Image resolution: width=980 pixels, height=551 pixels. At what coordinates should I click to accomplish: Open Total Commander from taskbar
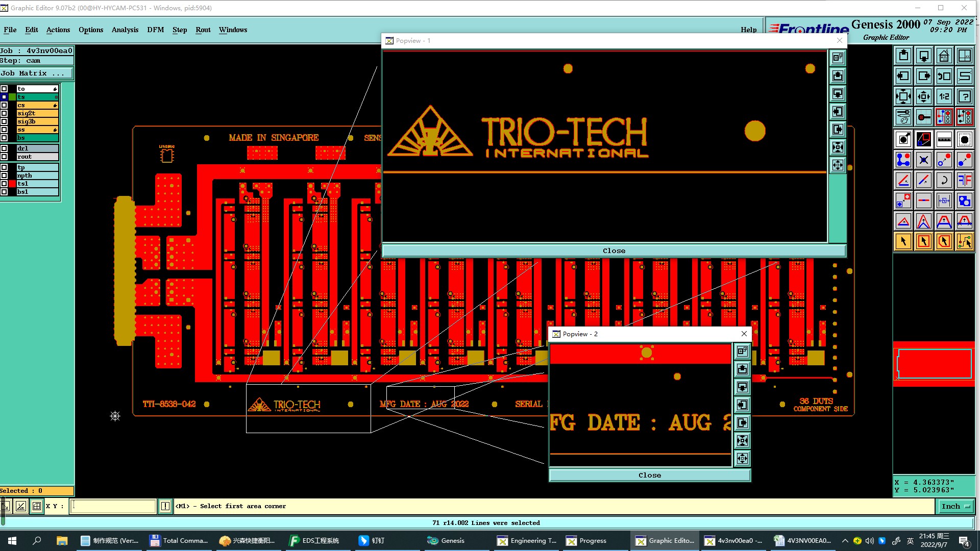pos(179,541)
